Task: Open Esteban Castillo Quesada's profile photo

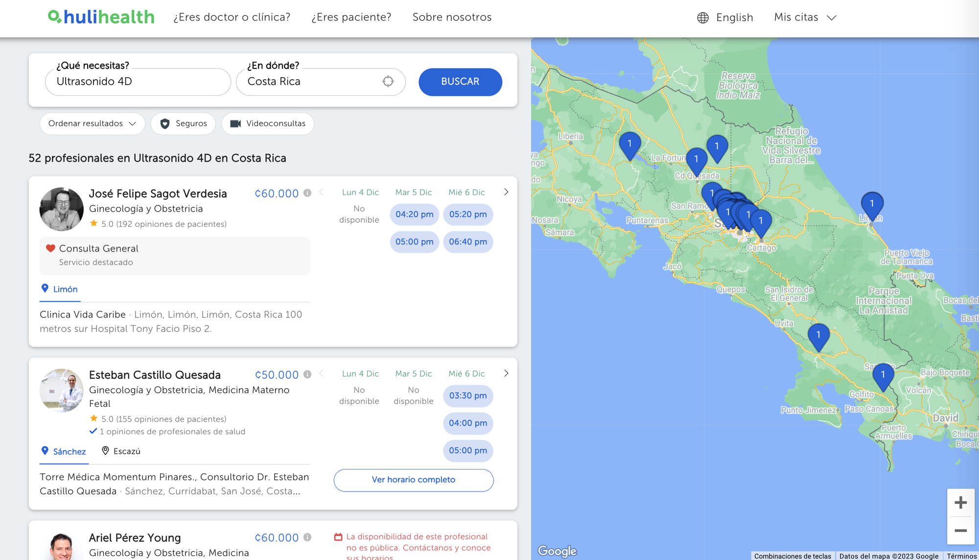Action: pos(62,390)
